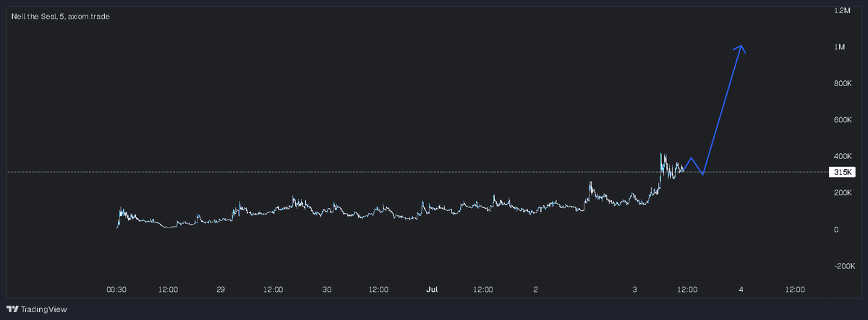The image size is (868, 320).
Task: Select the Neil the Seal chart title
Action: coord(61,16)
